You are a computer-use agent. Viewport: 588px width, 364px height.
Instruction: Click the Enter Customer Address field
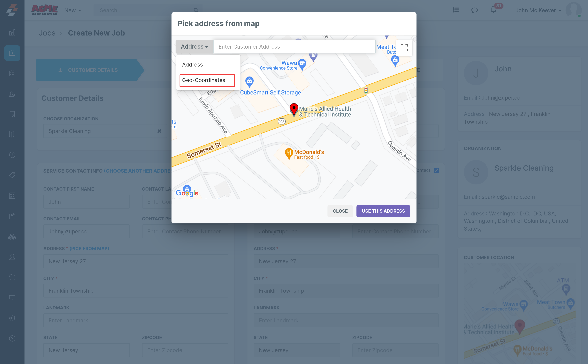click(x=294, y=47)
